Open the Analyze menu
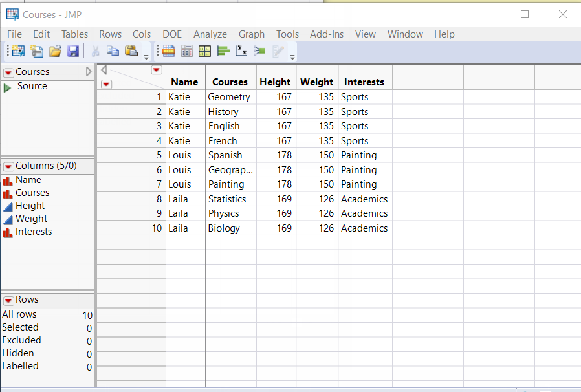This screenshot has width=581, height=392. coord(210,34)
